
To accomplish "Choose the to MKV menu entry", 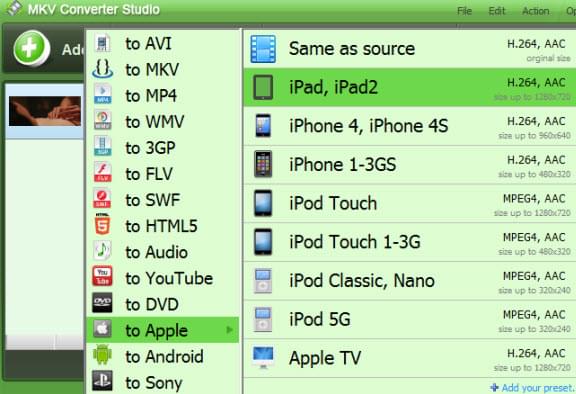I will (x=163, y=69).
